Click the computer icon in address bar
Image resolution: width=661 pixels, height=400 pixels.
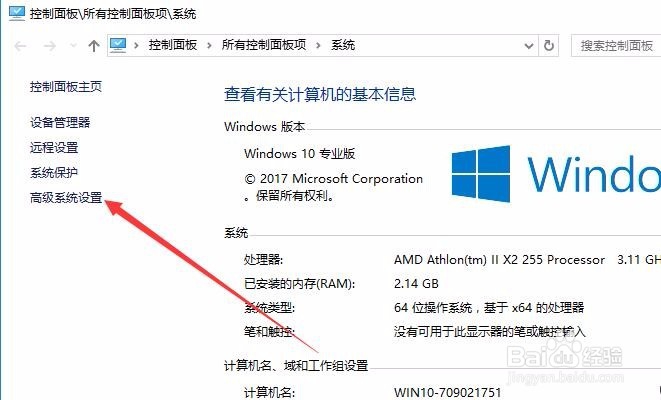click(x=118, y=45)
